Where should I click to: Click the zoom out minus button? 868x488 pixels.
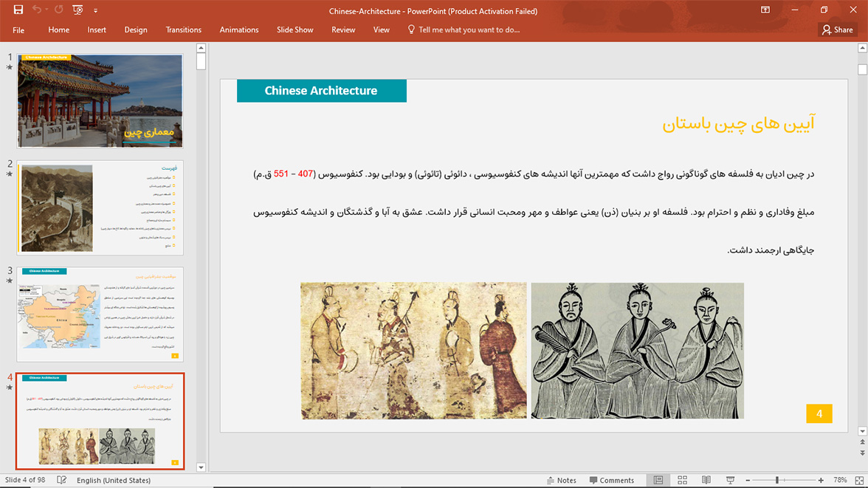tap(748, 480)
